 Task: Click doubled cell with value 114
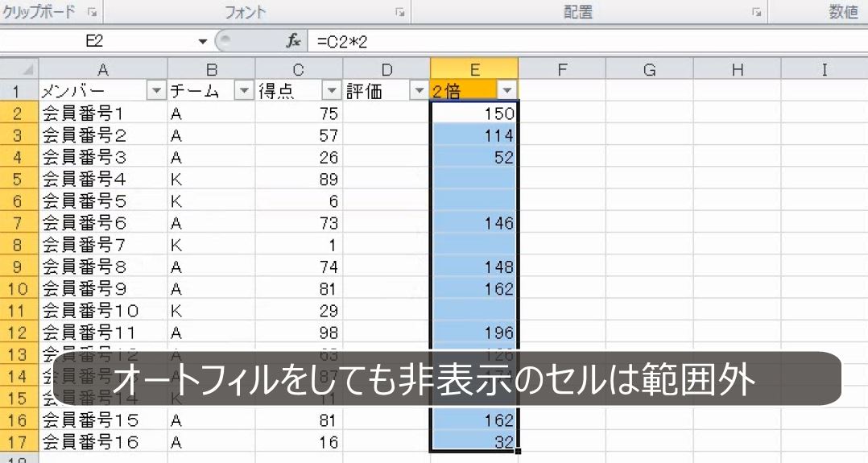point(474,135)
